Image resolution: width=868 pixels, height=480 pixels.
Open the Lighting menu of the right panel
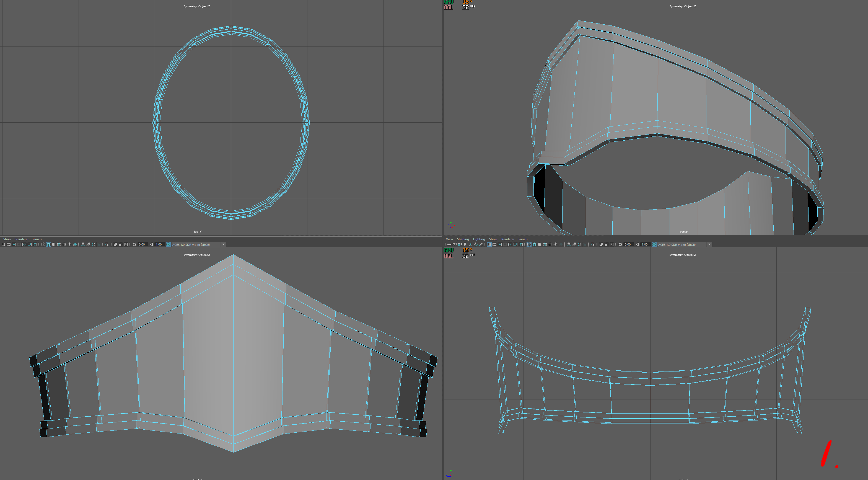[479, 239]
